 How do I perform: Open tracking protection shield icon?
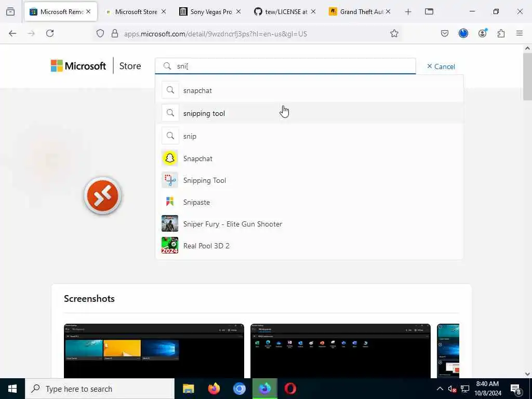[100, 33]
